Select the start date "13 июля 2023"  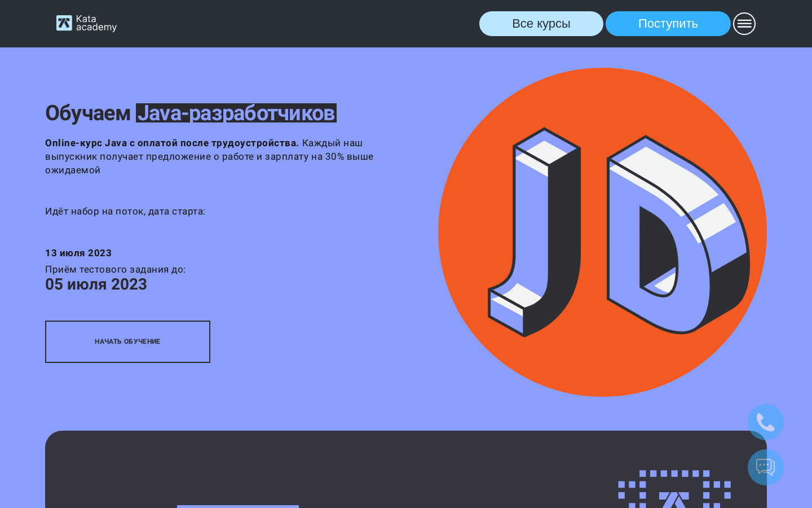click(78, 253)
